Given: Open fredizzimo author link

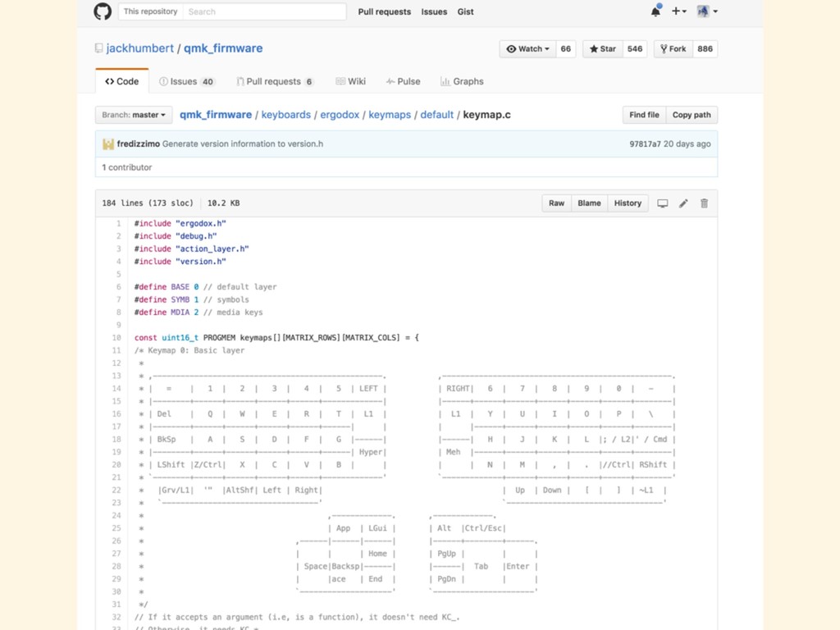Looking at the screenshot, I should [138, 144].
